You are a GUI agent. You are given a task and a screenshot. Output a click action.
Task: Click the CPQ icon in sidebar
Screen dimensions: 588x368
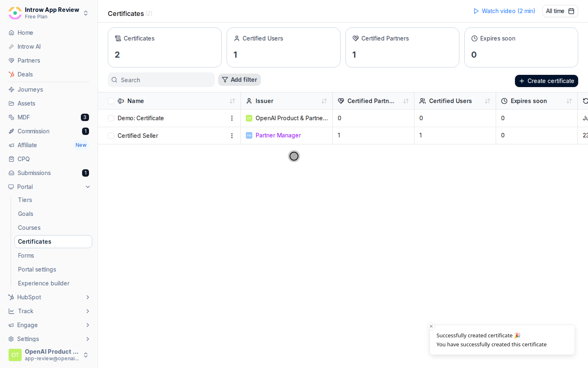coord(11,159)
